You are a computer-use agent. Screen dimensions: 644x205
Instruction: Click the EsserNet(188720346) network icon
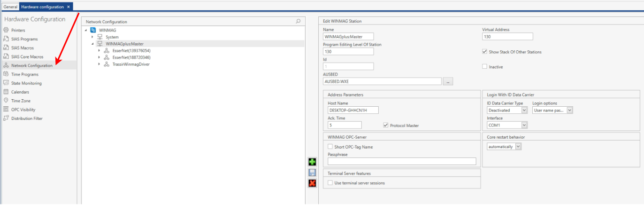pyautogui.click(x=107, y=57)
